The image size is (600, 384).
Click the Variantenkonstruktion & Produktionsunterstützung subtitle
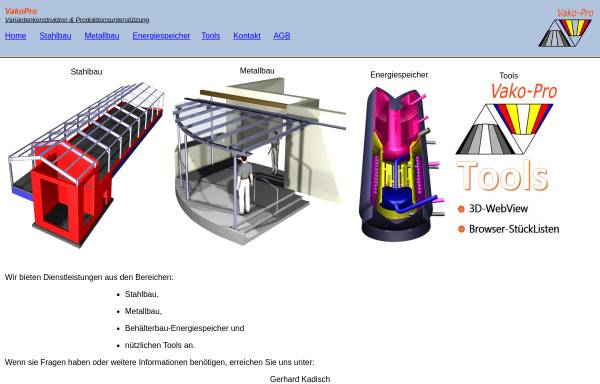(77, 20)
